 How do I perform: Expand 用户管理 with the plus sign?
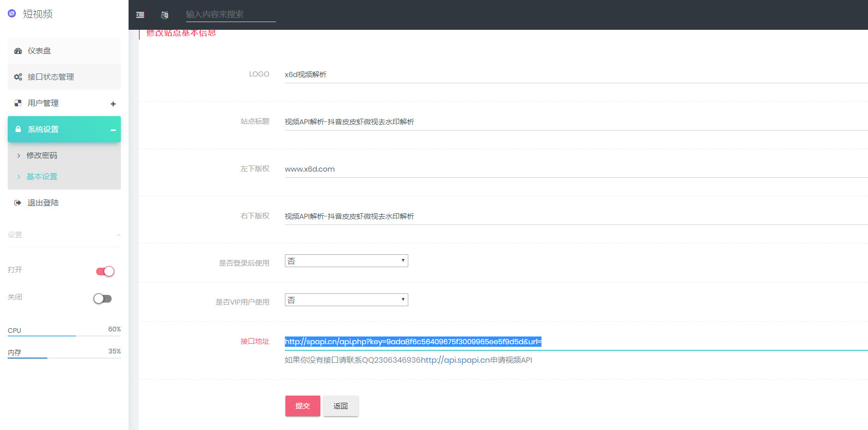tap(113, 104)
